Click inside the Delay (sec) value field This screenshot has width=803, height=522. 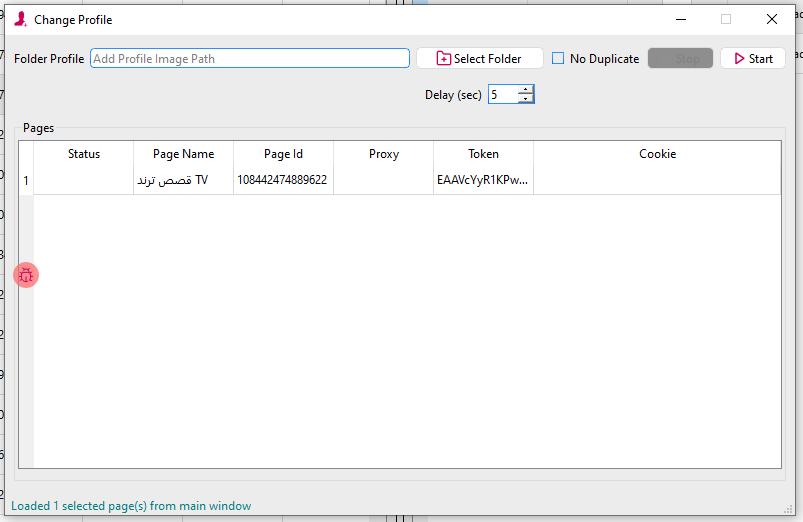tap(503, 95)
